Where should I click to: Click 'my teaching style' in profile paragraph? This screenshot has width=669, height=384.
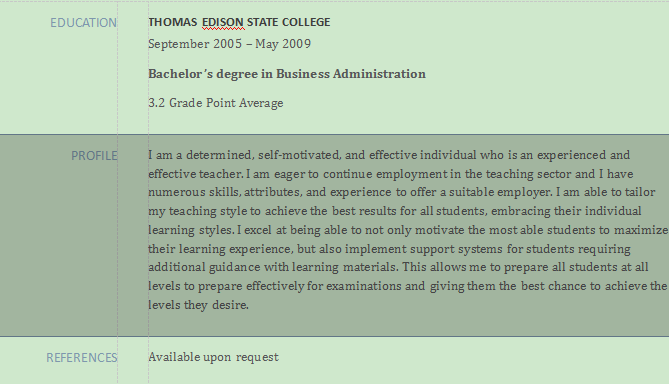click(x=198, y=211)
